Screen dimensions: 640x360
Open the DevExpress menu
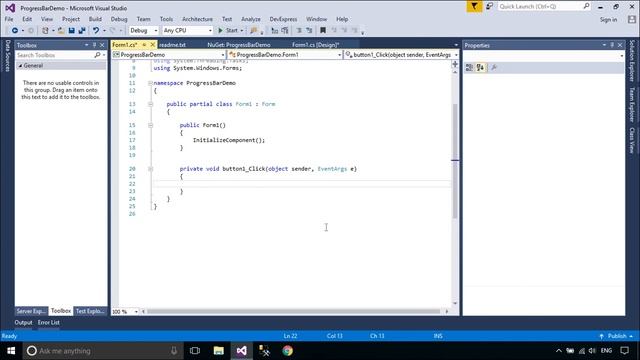[x=283, y=19]
